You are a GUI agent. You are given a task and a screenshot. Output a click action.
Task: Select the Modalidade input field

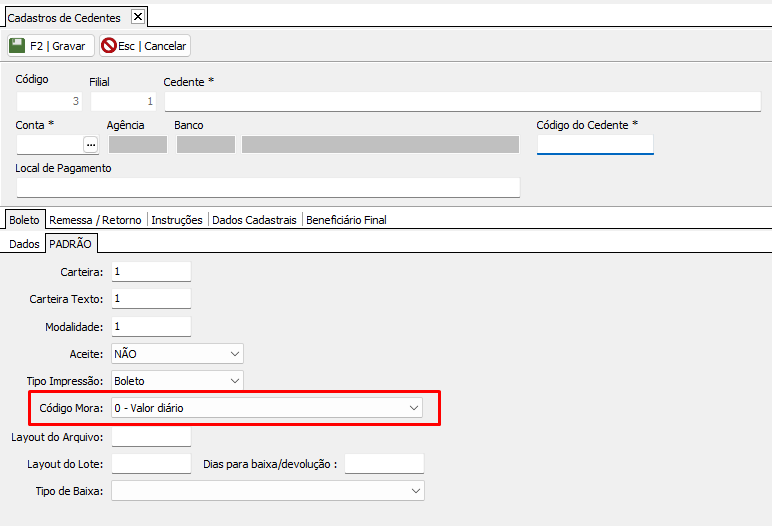click(151, 327)
